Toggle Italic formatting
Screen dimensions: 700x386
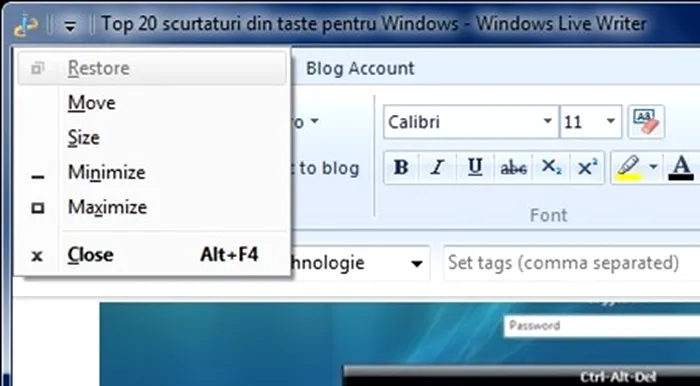[438, 167]
